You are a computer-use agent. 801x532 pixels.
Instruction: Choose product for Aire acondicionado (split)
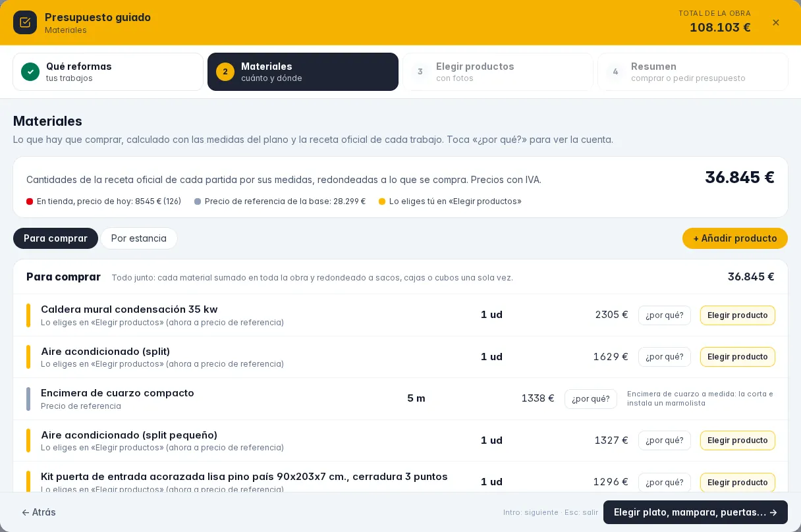[738, 357]
